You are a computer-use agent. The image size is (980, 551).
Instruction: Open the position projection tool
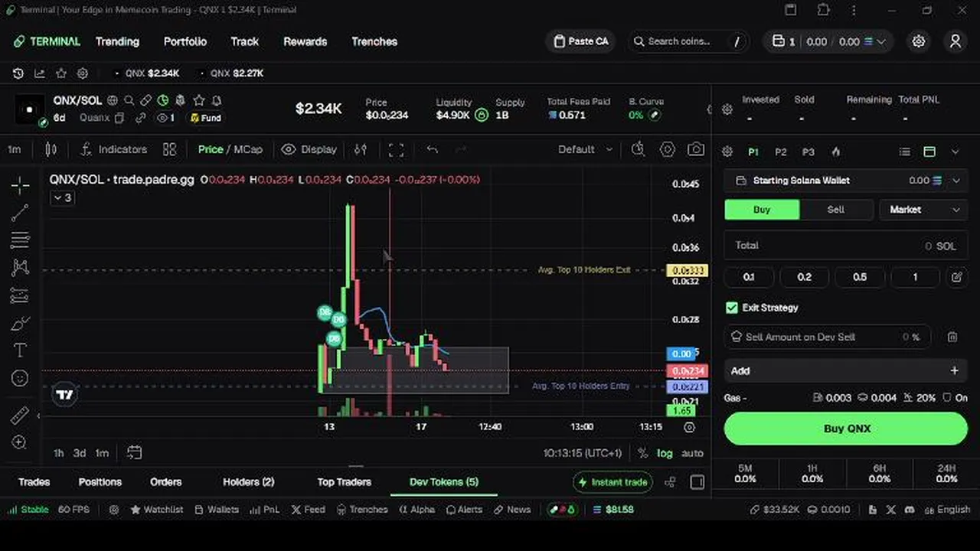21,295
